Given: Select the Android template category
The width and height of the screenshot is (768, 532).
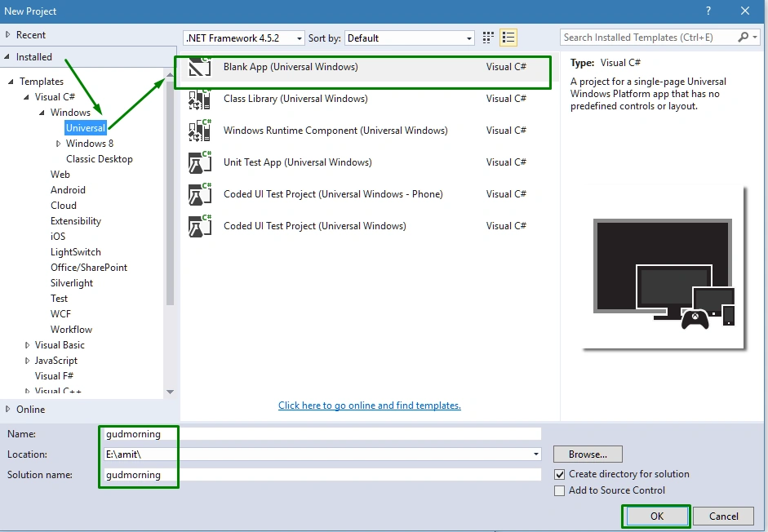Looking at the screenshot, I should (x=68, y=190).
